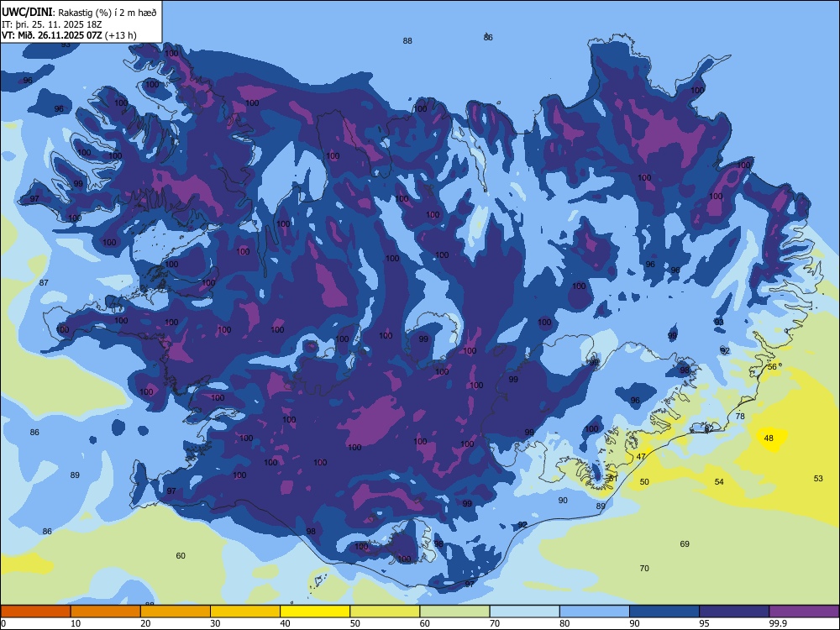Select the amber 30–40 legend swatch
Viewport: 840px width, 630px height.
click(x=245, y=612)
